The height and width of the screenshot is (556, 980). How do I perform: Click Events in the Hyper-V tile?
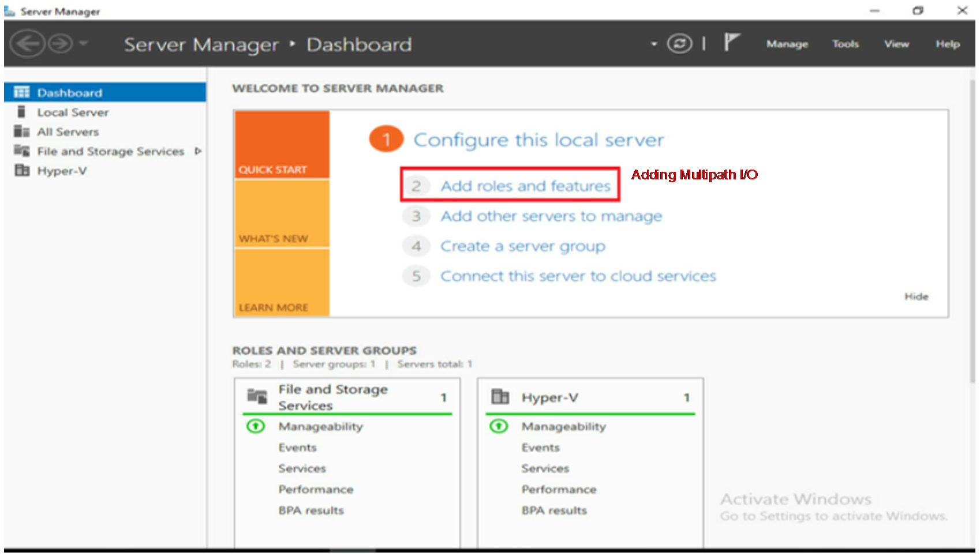[x=541, y=448]
